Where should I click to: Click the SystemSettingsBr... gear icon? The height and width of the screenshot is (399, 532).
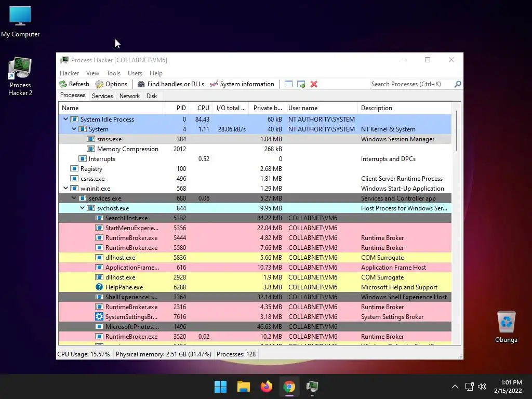click(99, 316)
